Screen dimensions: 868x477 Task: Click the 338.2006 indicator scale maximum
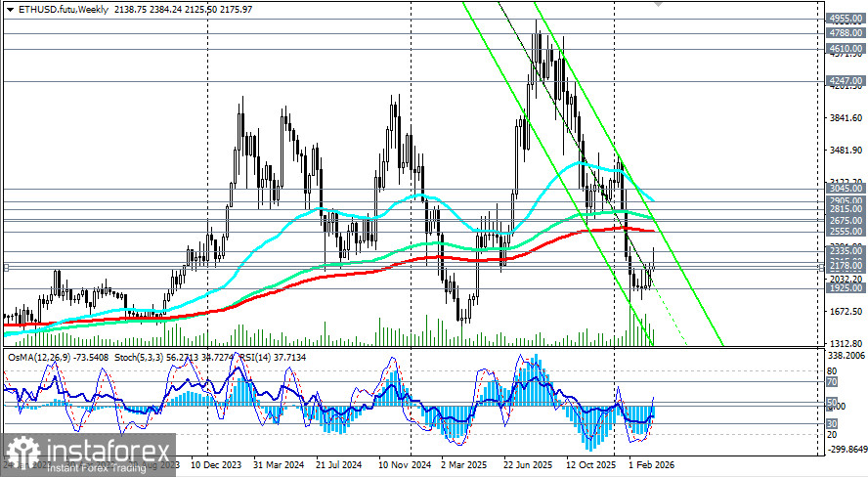coord(846,355)
